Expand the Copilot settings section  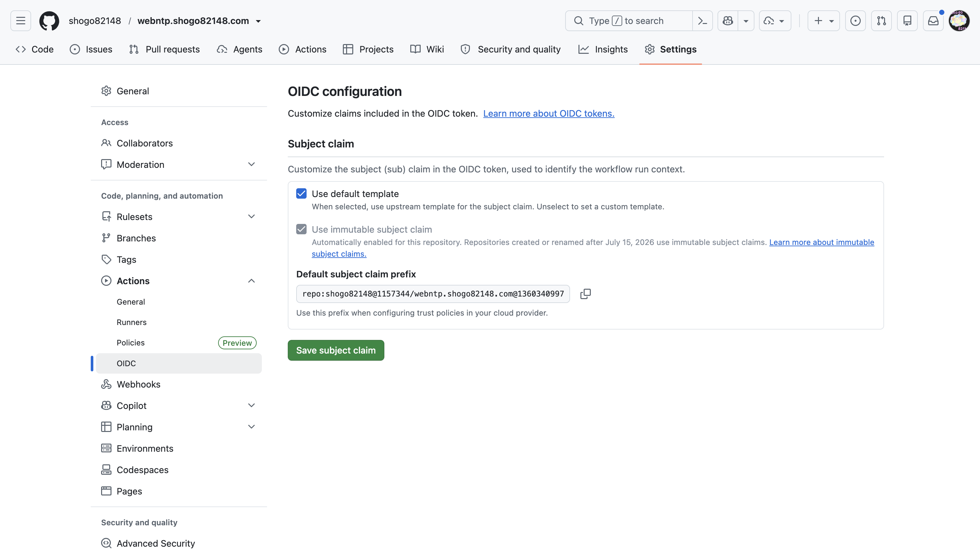tap(251, 405)
